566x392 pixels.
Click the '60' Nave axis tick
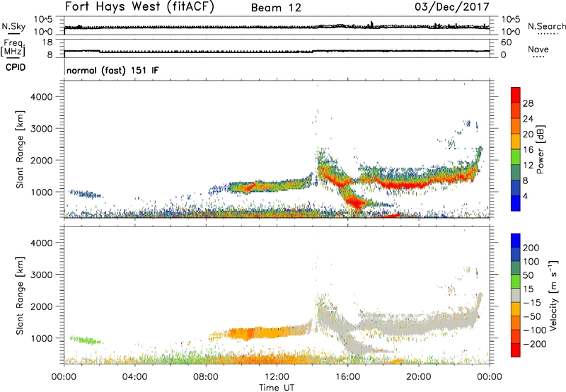click(x=506, y=42)
